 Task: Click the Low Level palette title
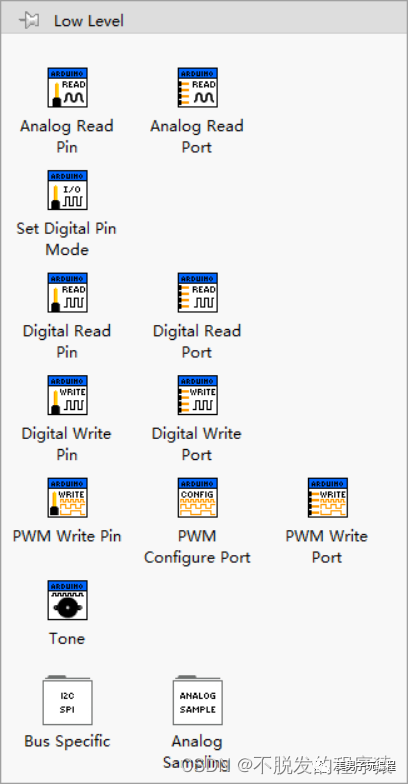click(88, 21)
